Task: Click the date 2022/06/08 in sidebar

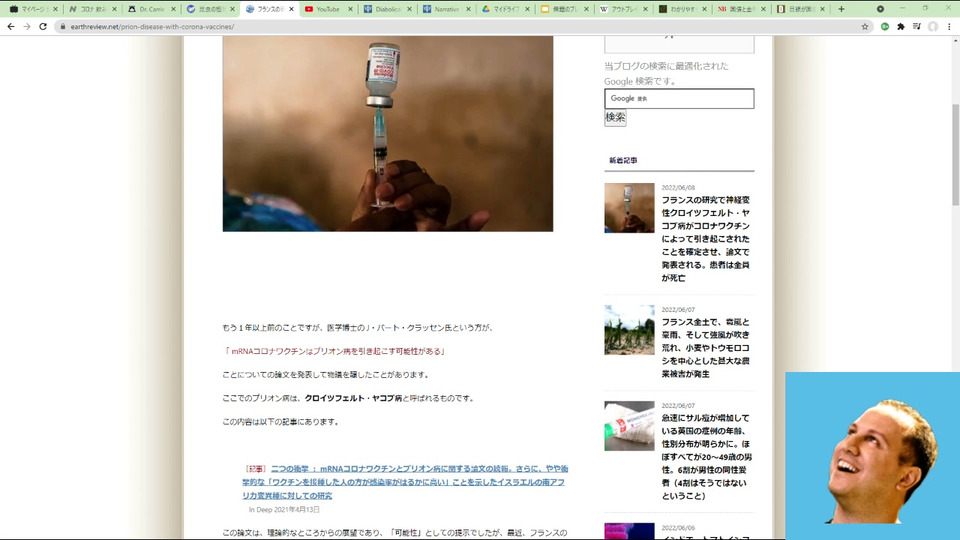Action: [x=678, y=187]
